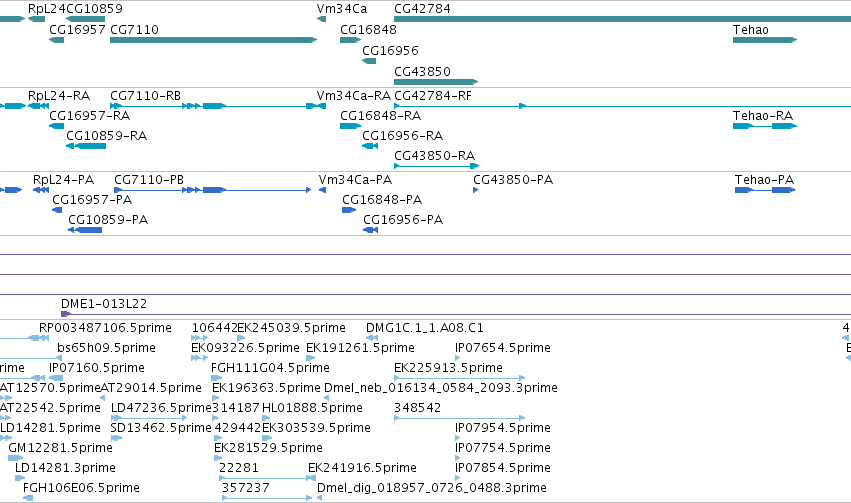
Task: Click the bs65h09.5prime EST label
Action: tap(106, 348)
